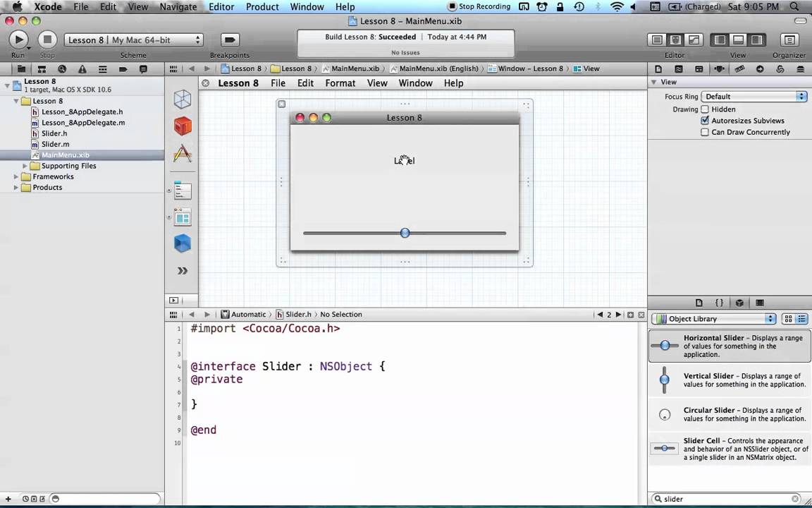Show the File inspector
Screen dimensions: 812x508
click(658, 69)
